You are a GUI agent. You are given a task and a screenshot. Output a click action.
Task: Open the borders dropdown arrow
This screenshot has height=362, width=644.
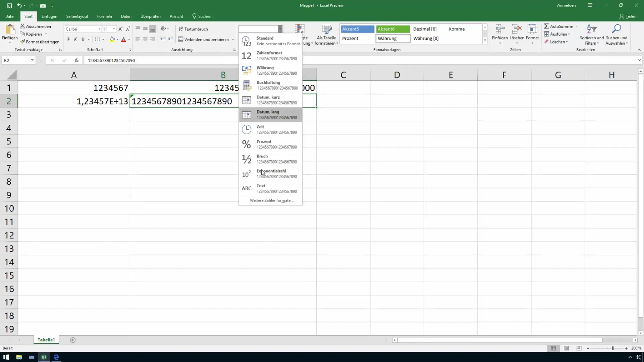tap(103, 39)
